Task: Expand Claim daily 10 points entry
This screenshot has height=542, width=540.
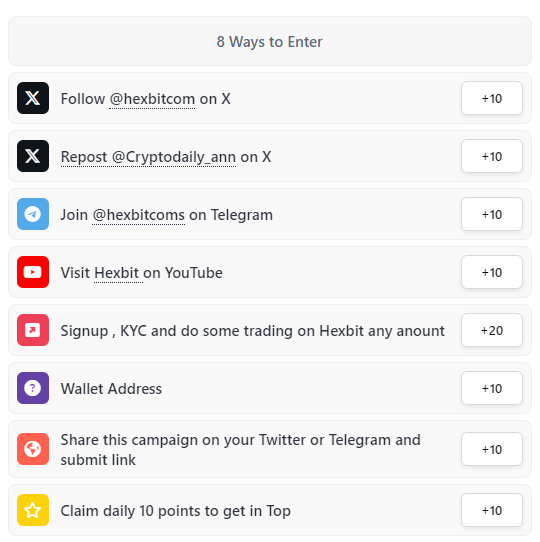Action: 270,510
